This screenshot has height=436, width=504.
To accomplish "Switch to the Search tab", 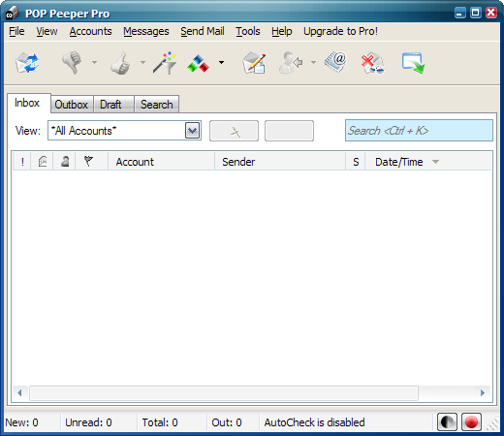I will tap(156, 105).
